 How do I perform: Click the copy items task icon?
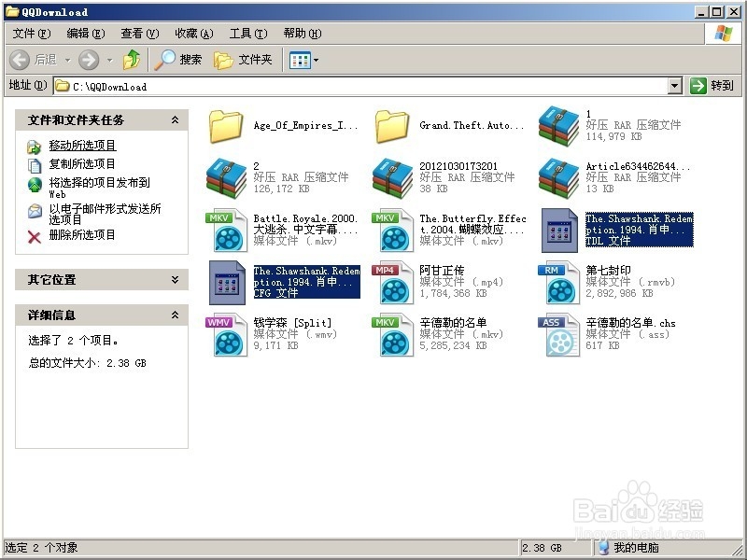pos(35,166)
